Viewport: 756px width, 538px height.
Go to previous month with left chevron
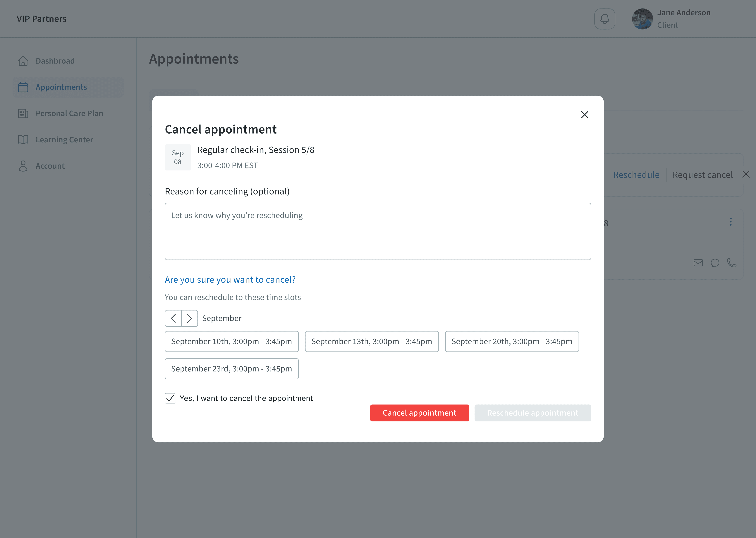click(x=173, y=318)
